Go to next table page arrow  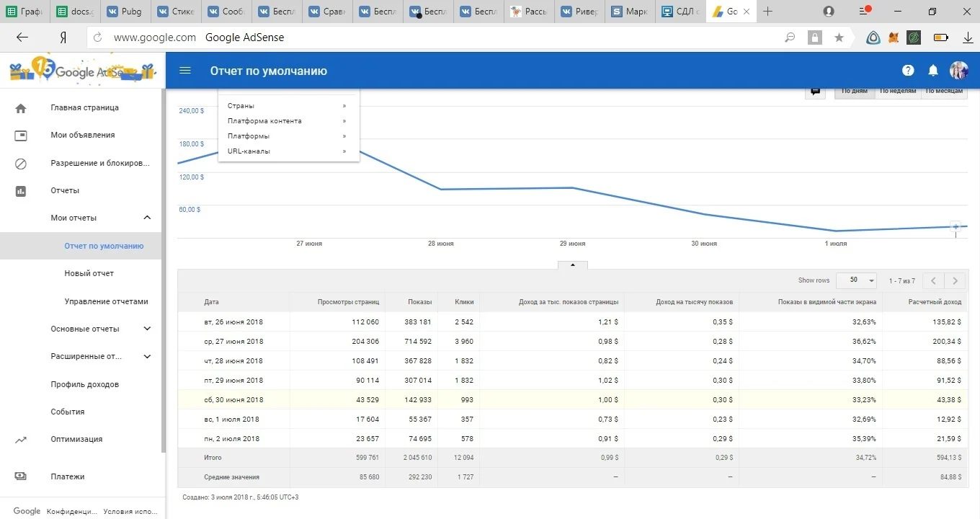point(955,280)
